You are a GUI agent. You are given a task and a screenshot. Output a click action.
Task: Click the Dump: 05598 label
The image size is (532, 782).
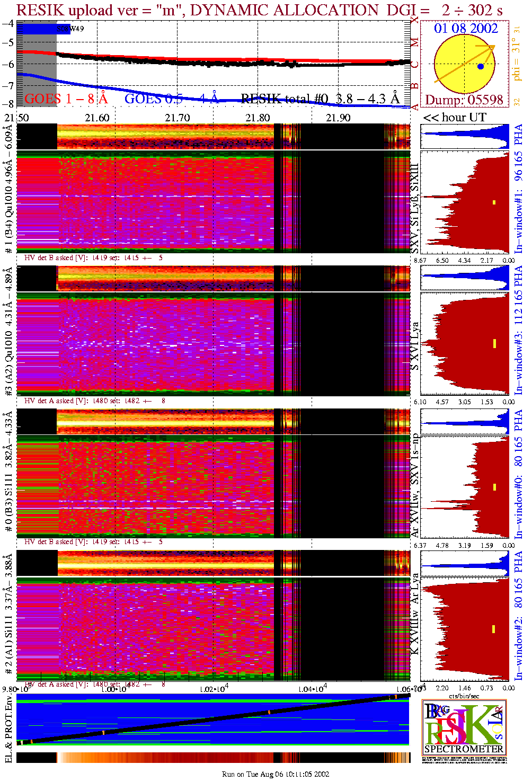click(x=464, y=100)
